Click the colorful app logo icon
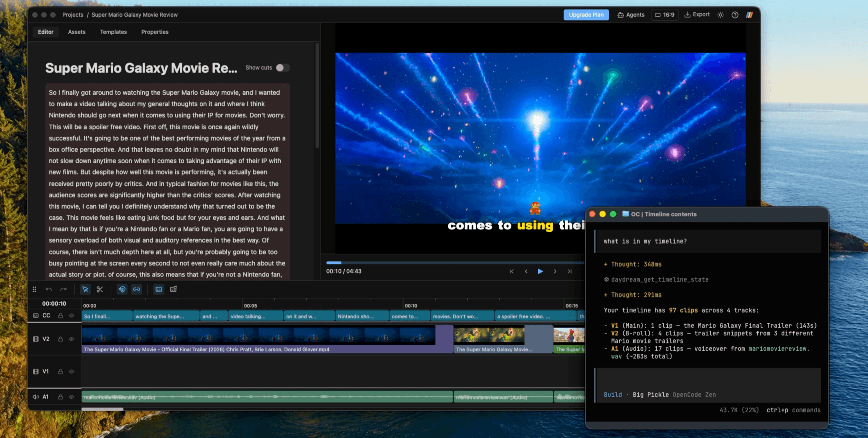 (749, 15)
